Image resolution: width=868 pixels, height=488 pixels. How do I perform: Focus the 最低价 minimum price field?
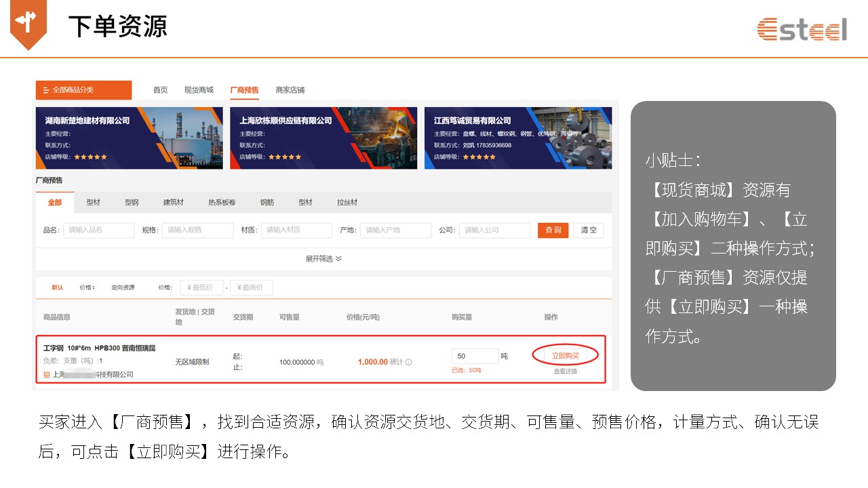point(201,288)
